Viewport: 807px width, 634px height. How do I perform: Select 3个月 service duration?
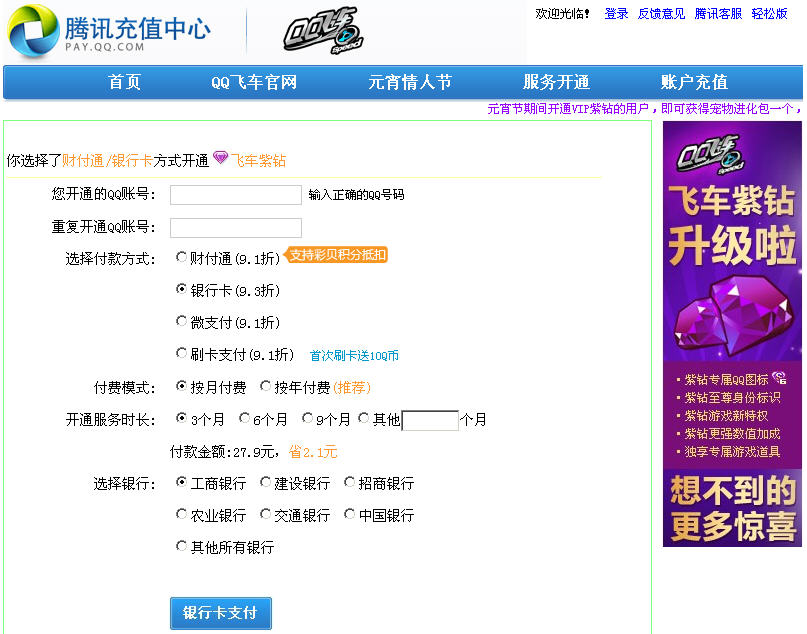click(181, 418)
